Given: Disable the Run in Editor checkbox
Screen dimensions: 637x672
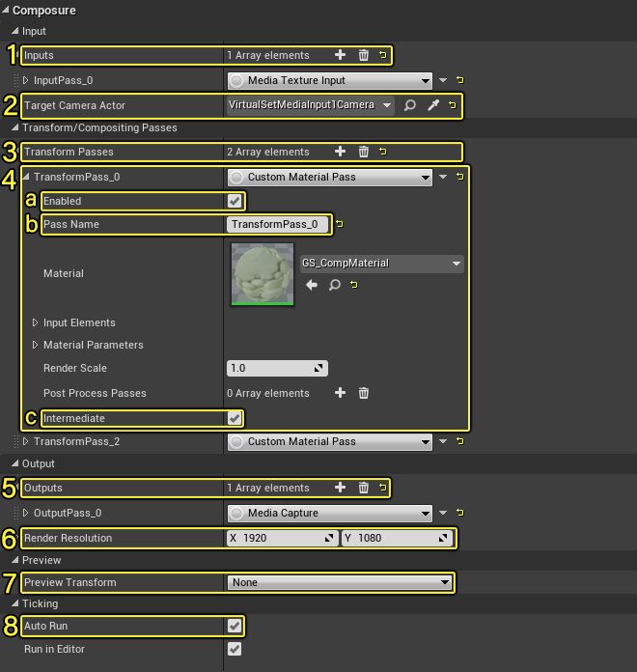Looking at the screenshot, I should point(234,649).
